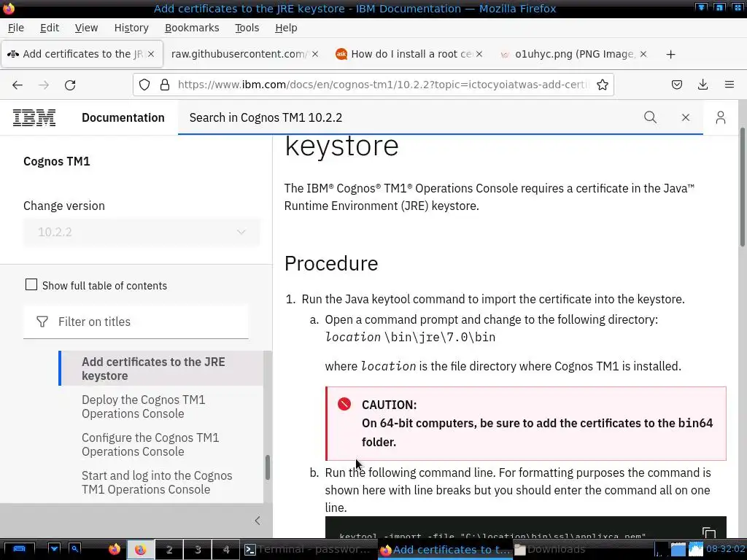Open the Firefox hamburger application menu
Viewport: 747px width, 560px height.
point(729,85)
